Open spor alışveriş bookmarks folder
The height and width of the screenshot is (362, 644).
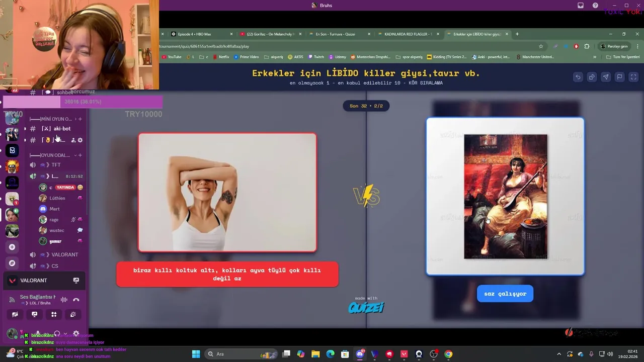[409, 57]
